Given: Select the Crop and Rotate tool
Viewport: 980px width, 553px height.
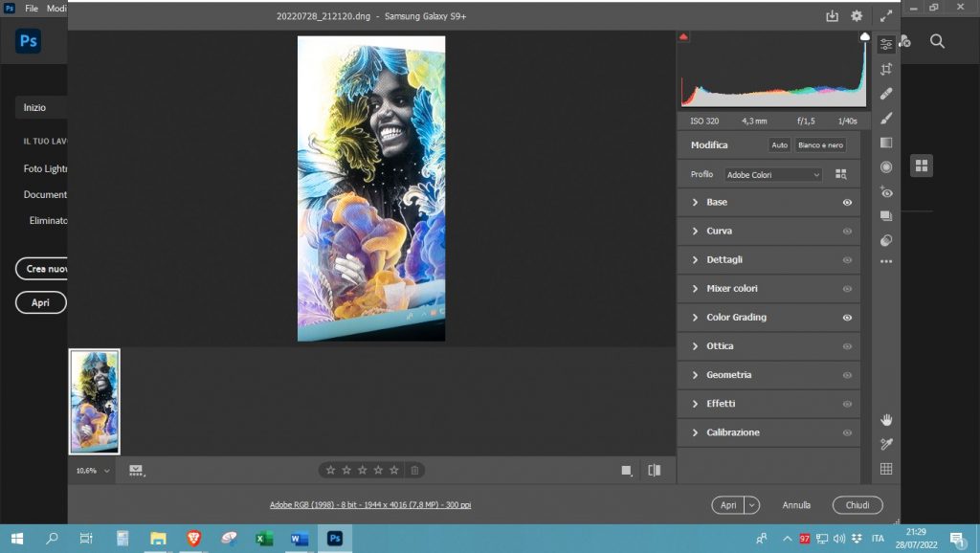Looking at the screenshot, I should tap(886, 69).
